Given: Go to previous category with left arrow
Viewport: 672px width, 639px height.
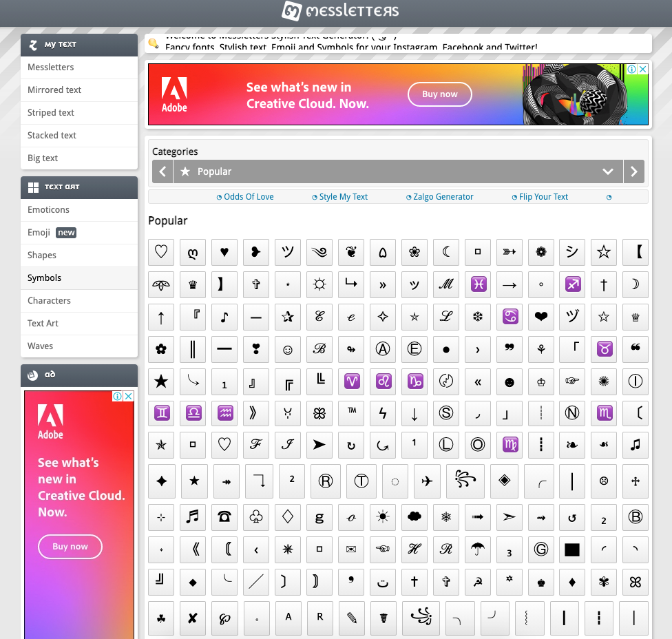Looking at the screenshot, I should (x=162, y=171).
